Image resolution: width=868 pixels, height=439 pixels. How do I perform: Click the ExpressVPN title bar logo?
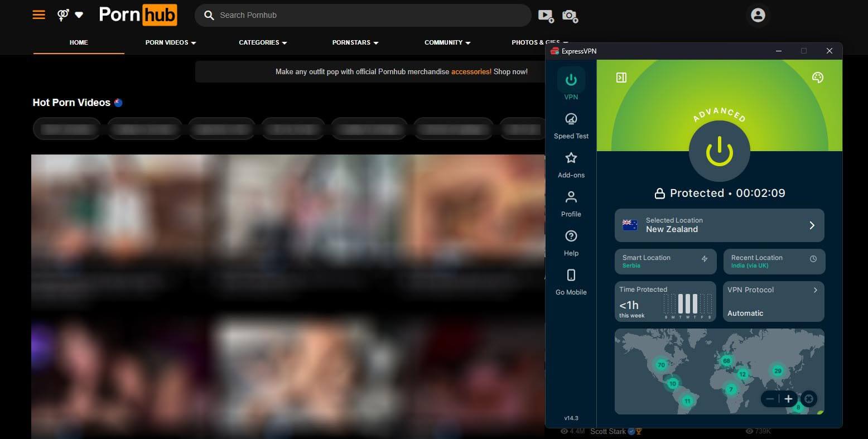click(554, 51)
